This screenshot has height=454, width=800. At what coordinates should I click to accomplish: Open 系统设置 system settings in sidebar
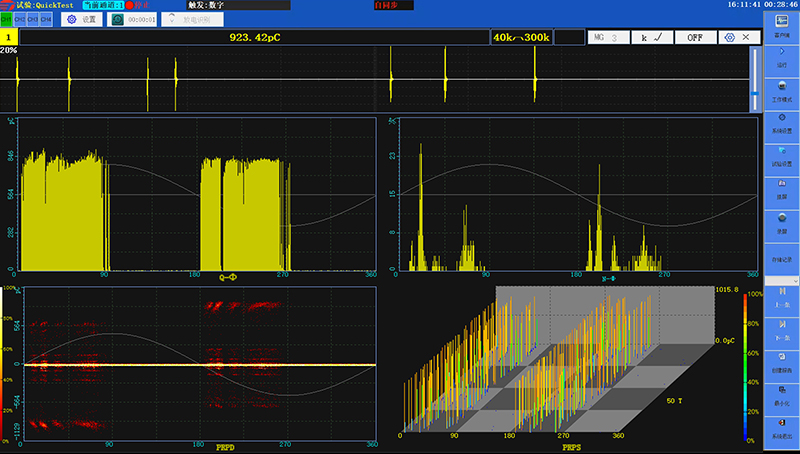coord(781,122)
